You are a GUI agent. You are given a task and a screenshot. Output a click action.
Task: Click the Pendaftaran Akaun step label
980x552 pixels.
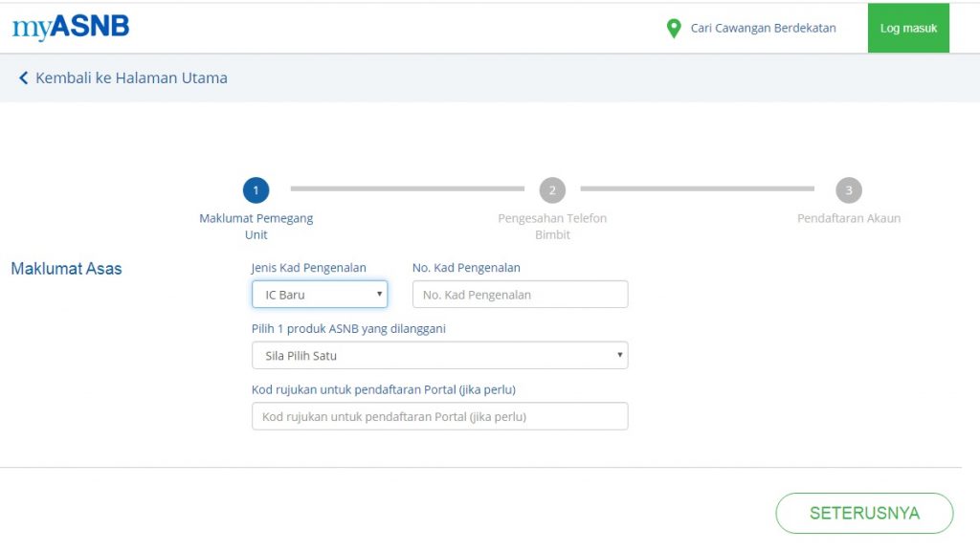(848, 218)
